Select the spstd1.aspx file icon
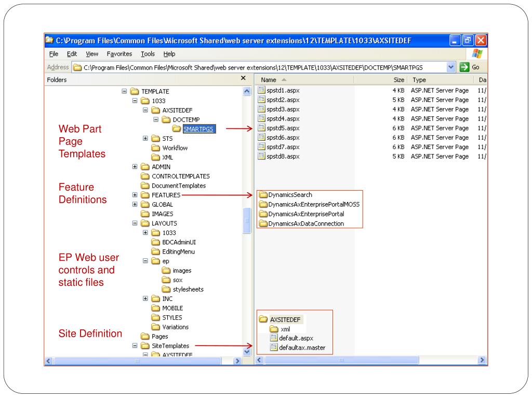Image resolution: width=532 pixels, height=399 pixels. point(261,90)
